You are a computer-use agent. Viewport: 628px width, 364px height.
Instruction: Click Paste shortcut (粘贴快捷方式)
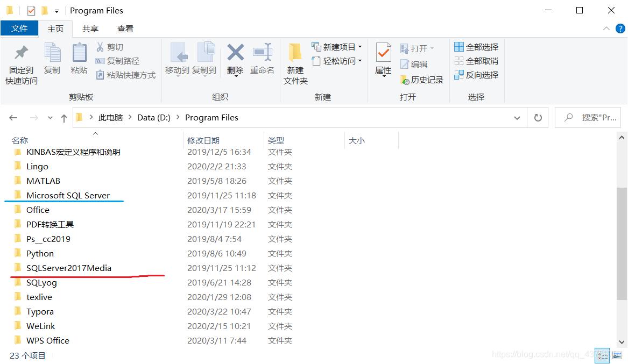coord(126,75)
